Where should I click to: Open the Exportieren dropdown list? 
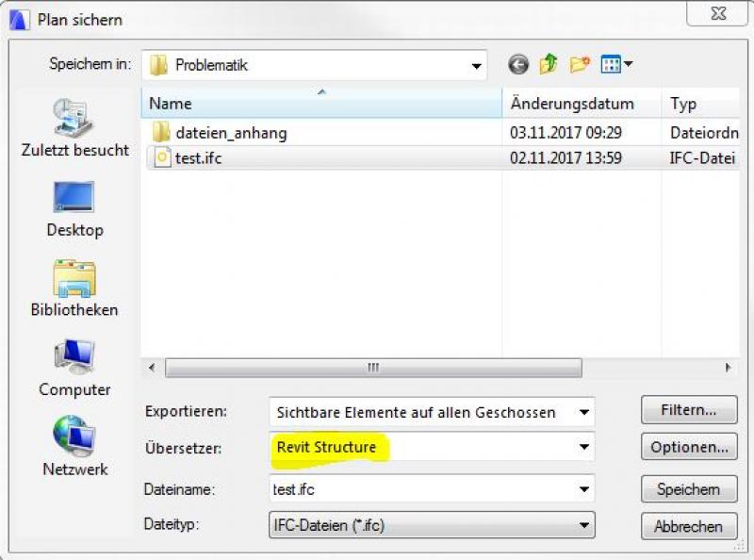pyautogui.click(x=585, y=412)
